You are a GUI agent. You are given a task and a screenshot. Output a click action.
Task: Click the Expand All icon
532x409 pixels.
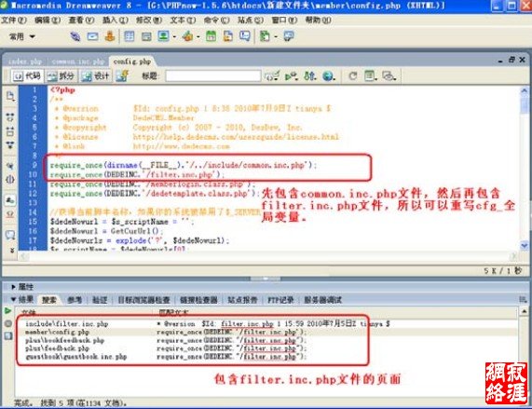pyautogui.click(x=10, y=145)
